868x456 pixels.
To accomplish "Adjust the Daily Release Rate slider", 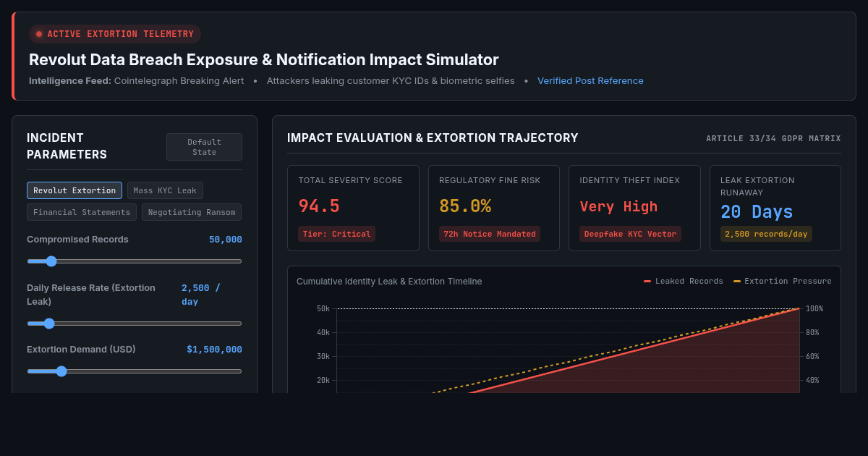I will coord(135,324).
